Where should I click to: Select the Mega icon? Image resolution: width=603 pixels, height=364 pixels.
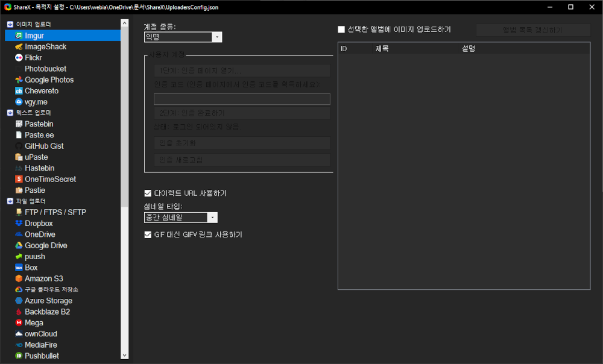[19, 323]
